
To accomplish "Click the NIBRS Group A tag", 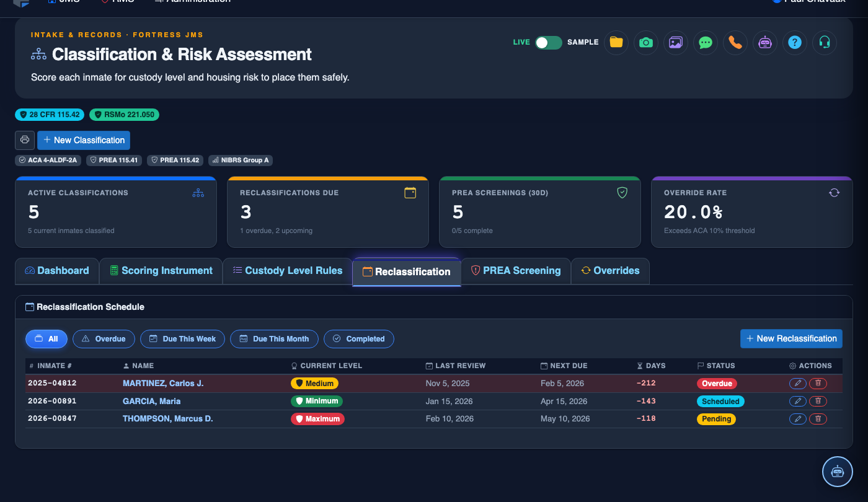I will point(241,161).
